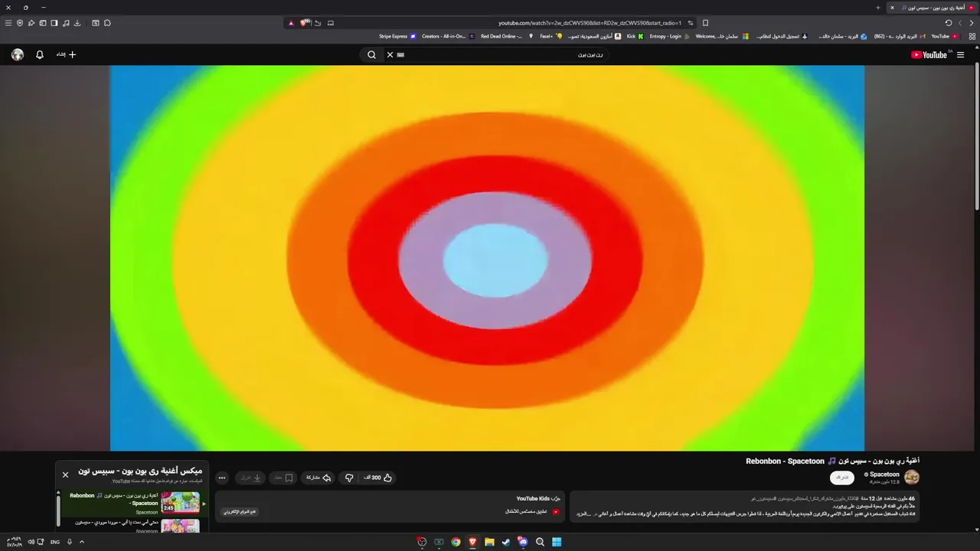Select the Spacetoon YouTube browser tab
Viewport: 980px width, 551px height.
tap(933, 8)
